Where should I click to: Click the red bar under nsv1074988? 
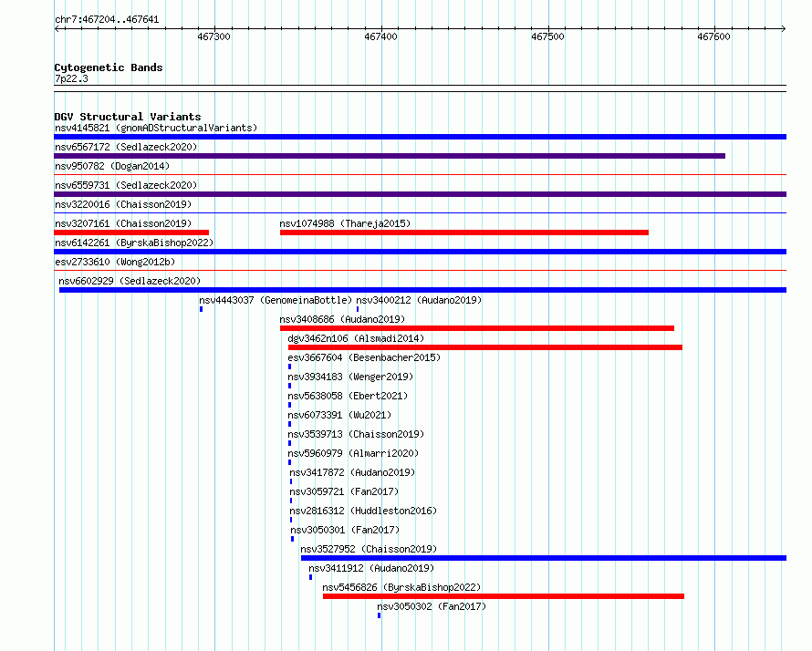[464, 232]
